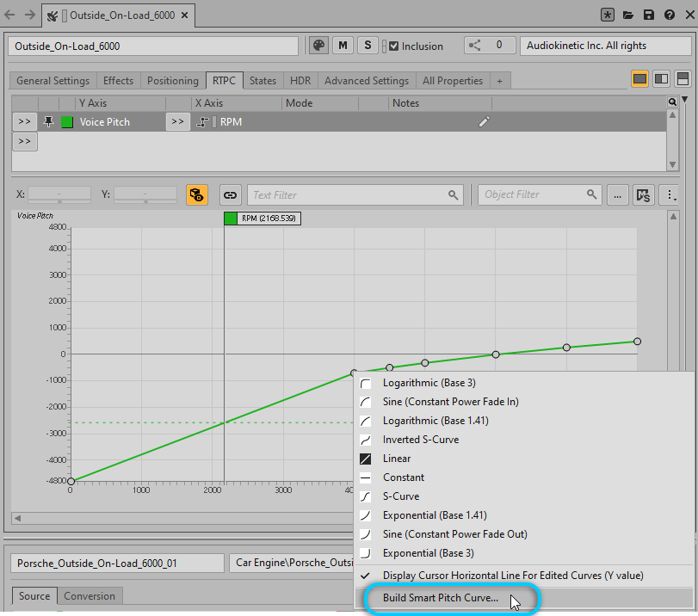Click the browse button next to Object Filter
The height and width of the screenshot is (616, 698).
click(617, 194)
